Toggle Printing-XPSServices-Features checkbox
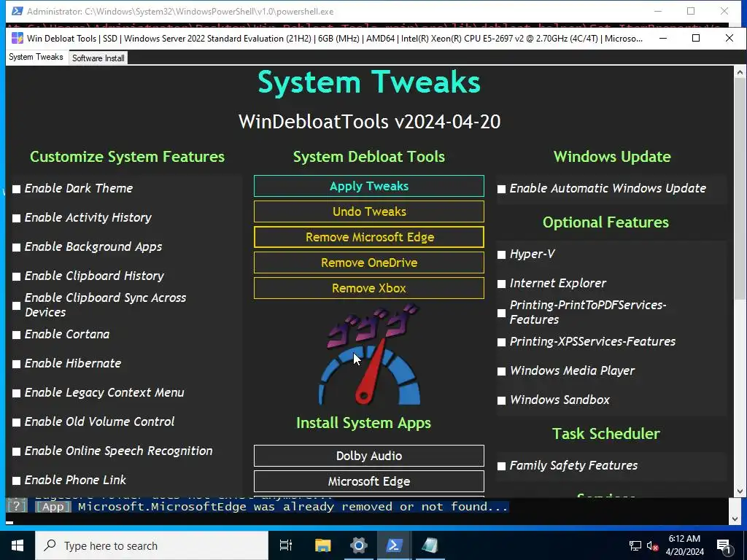The height and width of the screenshot is (560, 747). 501,342
